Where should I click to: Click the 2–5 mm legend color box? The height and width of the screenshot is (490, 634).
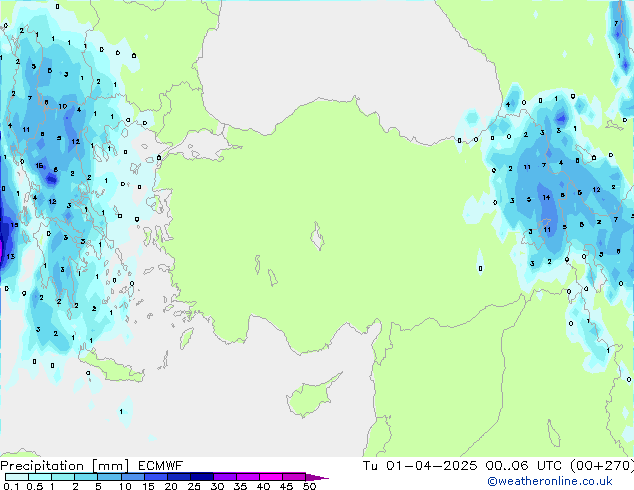[x=86, y=477]
